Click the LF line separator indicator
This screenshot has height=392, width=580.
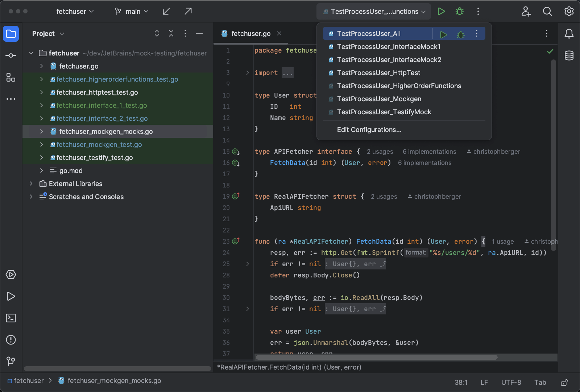(484, 382)
